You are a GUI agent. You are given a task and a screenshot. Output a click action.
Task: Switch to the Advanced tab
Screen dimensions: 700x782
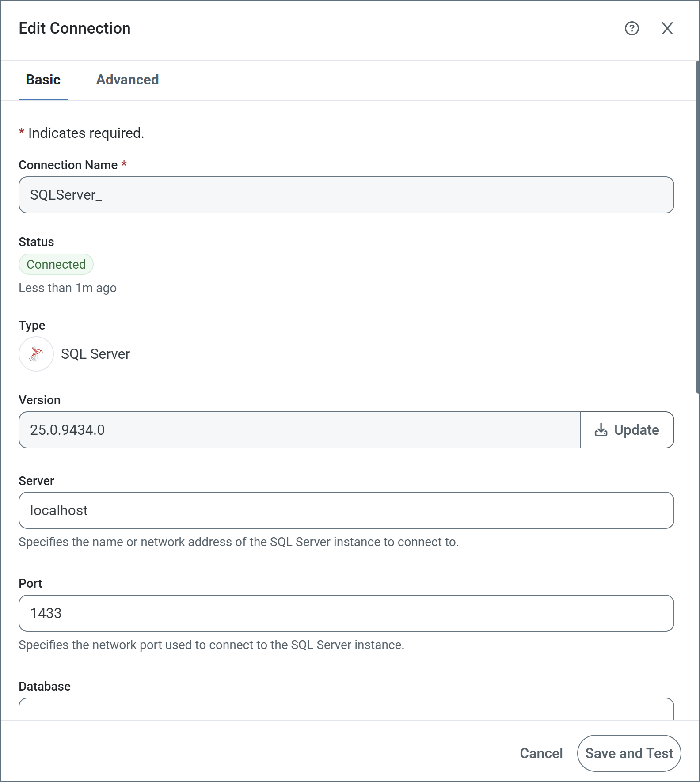(127, 80)
